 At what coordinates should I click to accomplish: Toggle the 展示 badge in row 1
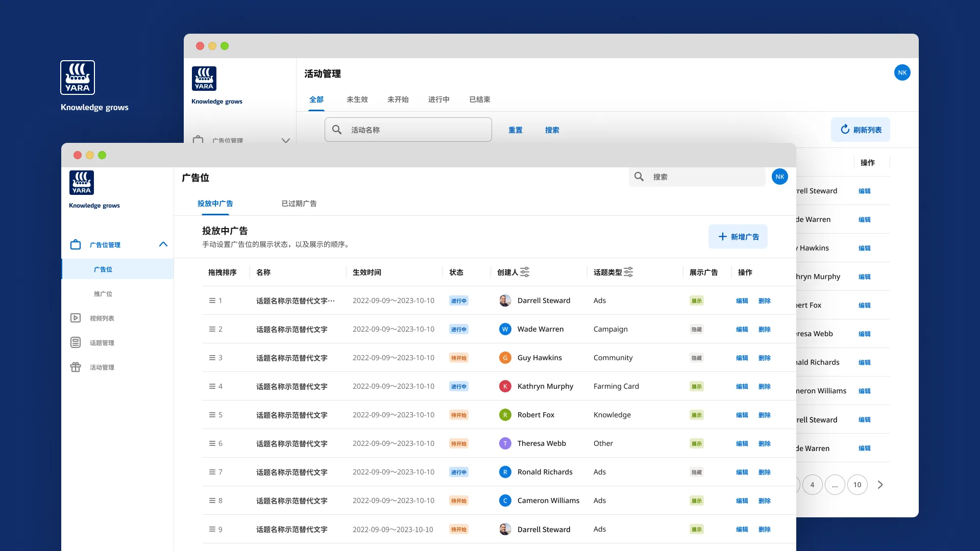pos(697,300)
